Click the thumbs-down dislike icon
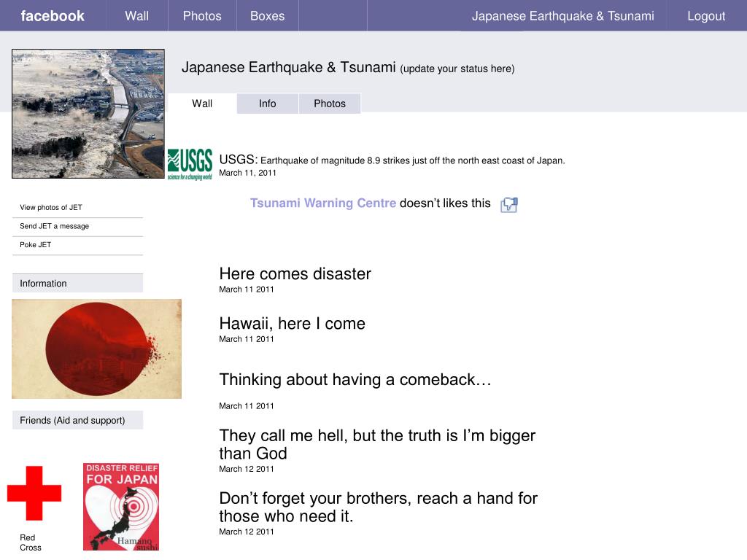Screen dimensions: 747x560 (508, 205)
